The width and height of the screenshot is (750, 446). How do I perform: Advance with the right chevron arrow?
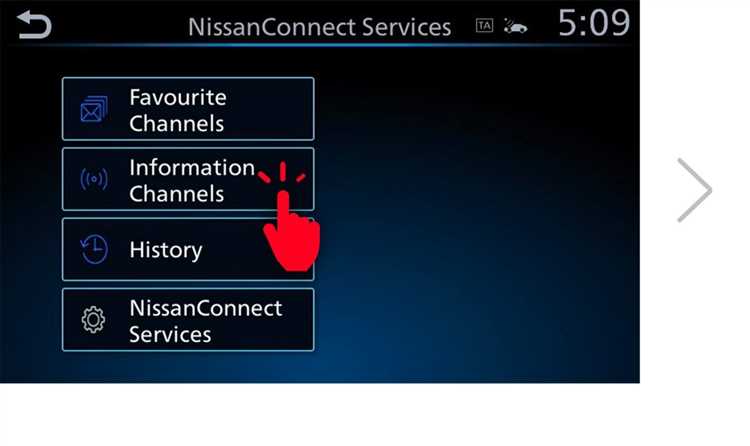click(695, 190)
